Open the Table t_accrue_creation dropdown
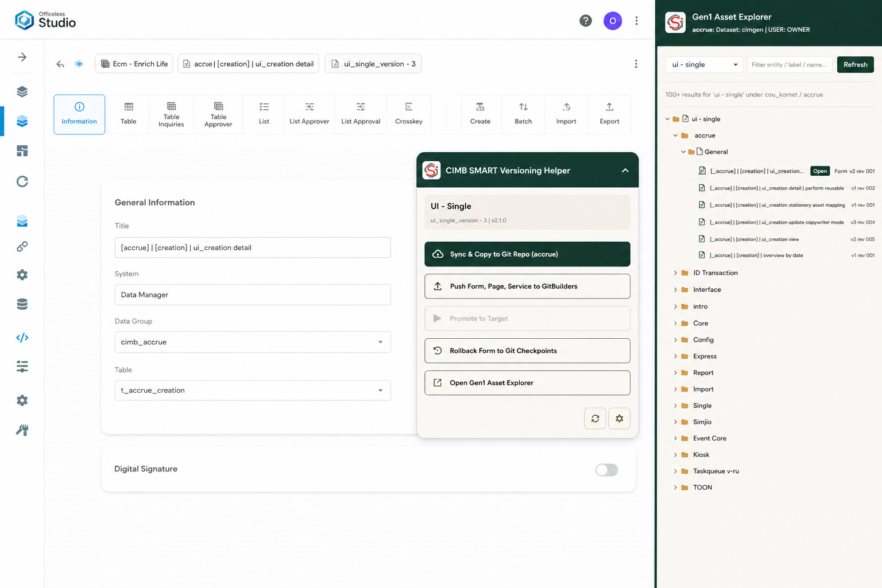 (x=253, y=390)
